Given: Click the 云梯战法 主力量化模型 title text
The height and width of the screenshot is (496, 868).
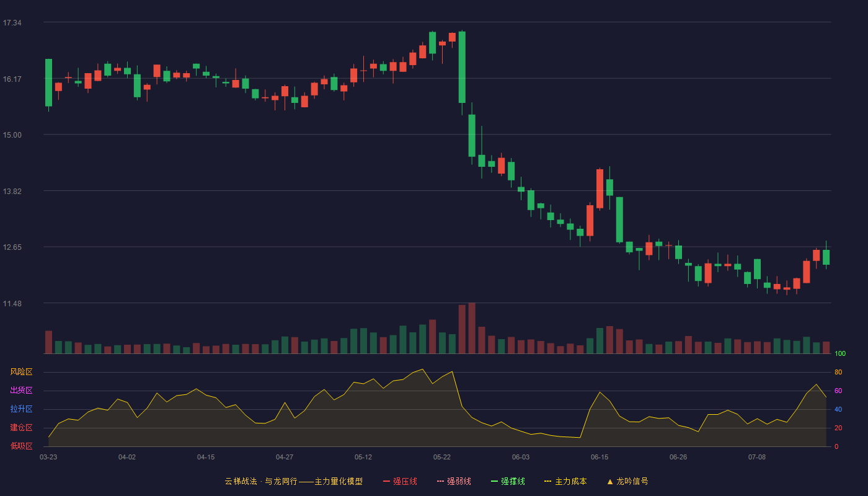Looking at the screenshot, I should coord(293,481).
